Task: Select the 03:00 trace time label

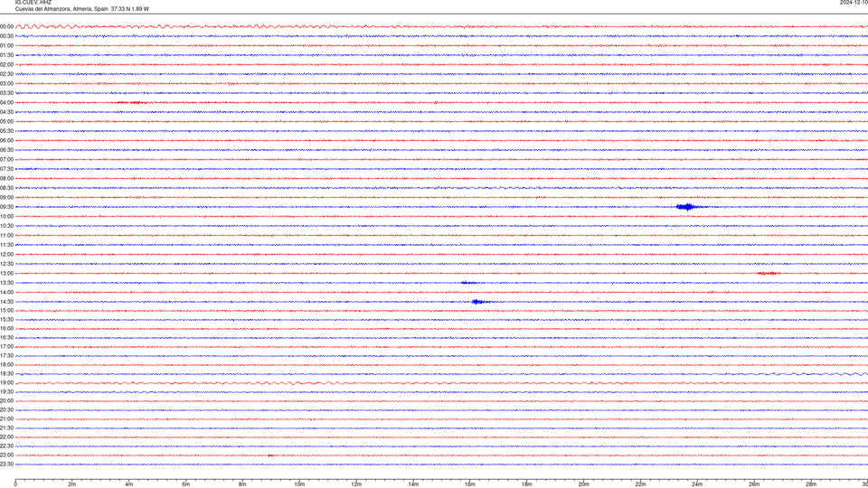Action: (x=6, y=84)
